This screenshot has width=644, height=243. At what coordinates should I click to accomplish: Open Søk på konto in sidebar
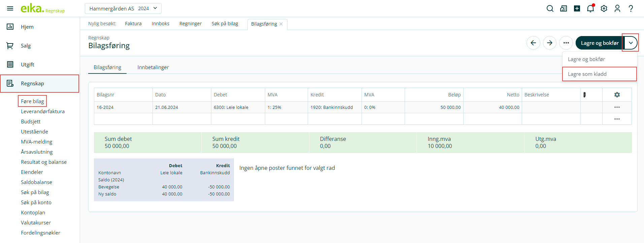click(36, 202)
